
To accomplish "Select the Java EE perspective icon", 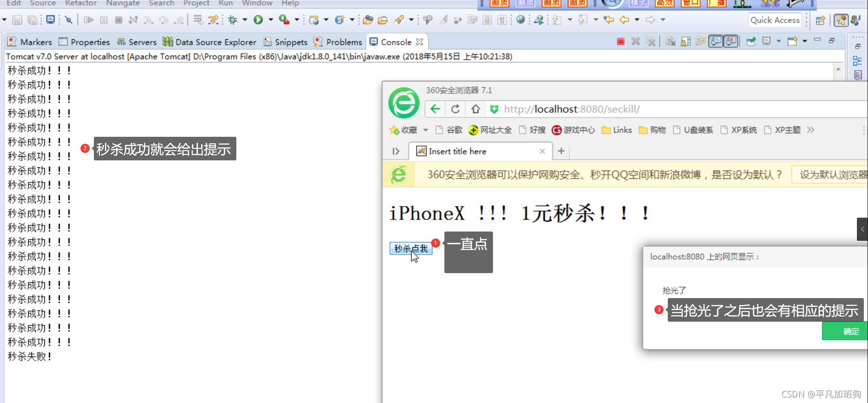I will (x=841, y=20).
